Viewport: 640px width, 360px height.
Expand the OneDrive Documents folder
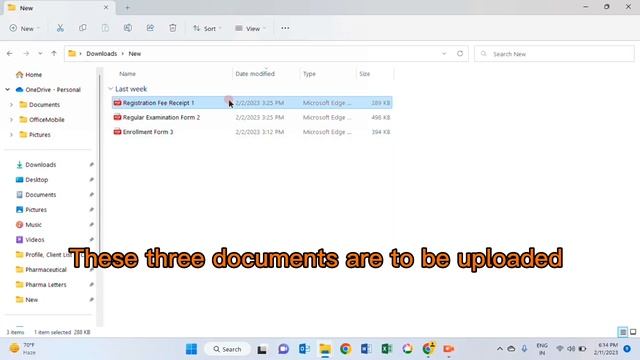11,104
